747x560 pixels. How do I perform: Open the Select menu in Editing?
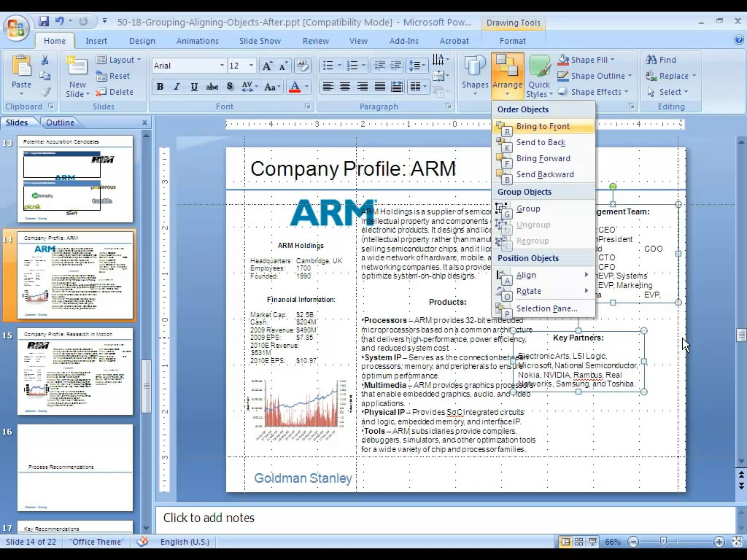[667, 92]
